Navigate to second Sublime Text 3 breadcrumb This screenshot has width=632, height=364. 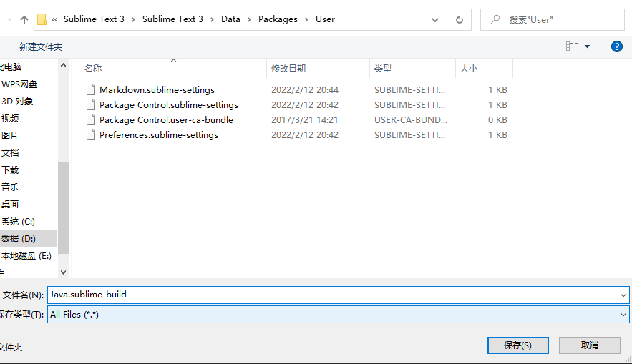tap(172, 19)
